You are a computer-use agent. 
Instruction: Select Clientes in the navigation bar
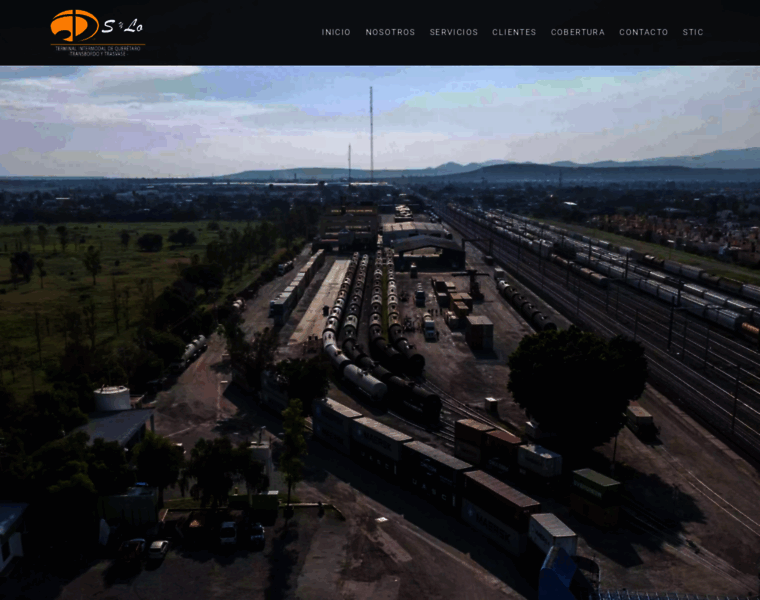[x=514, y=32]
